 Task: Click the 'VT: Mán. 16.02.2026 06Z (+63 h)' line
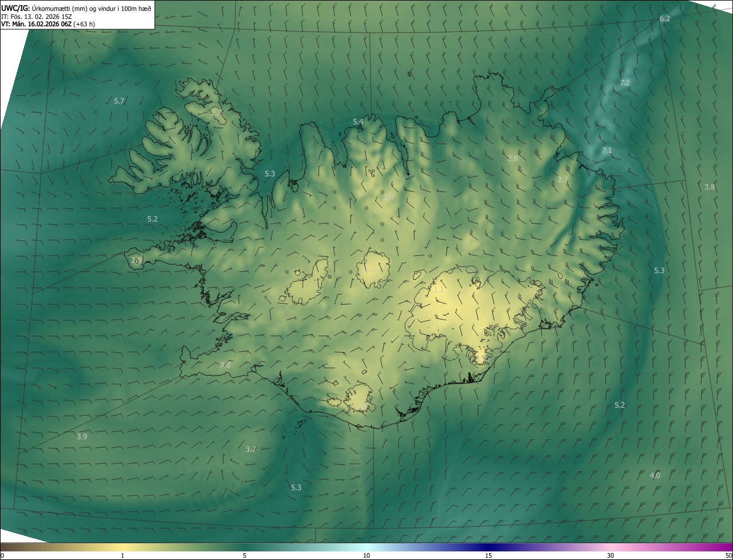[x=48, y=24]
